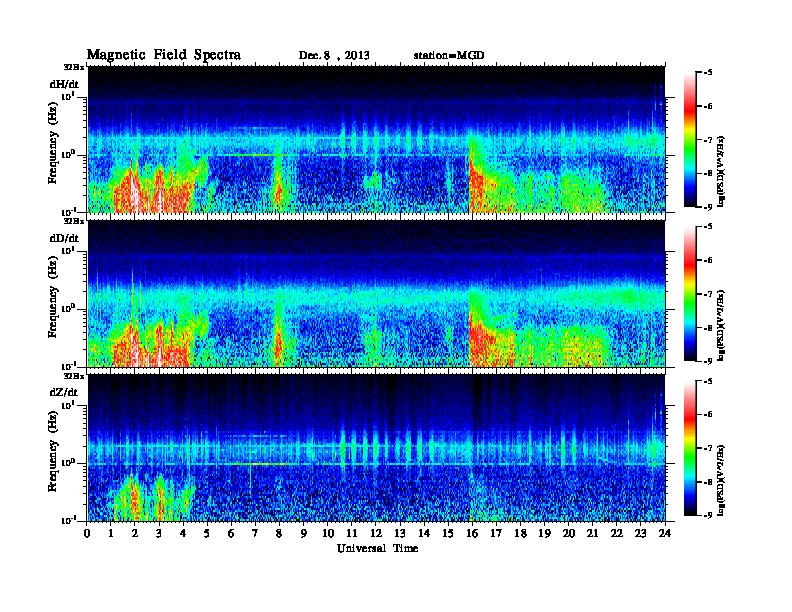
Task: Click the "16" hour tick label on the time axis
Action: point(472,533)
